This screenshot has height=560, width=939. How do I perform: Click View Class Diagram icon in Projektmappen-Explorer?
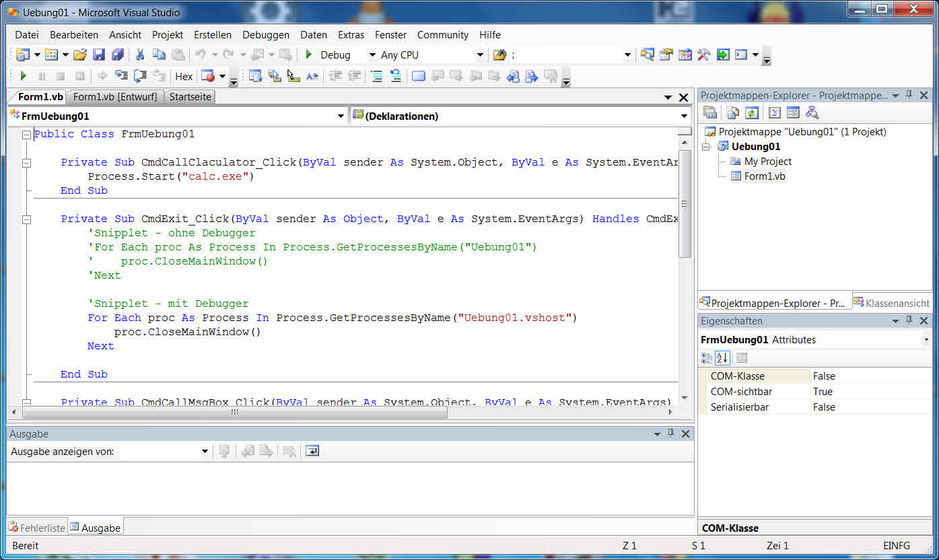pyautogui.click(x=812, y=112)
